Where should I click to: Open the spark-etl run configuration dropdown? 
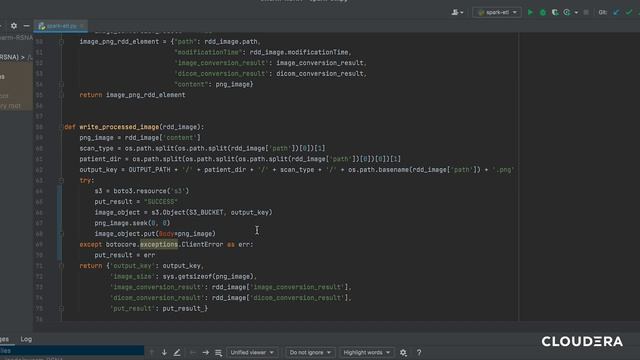pyautogui.click(x=497, y=12)
